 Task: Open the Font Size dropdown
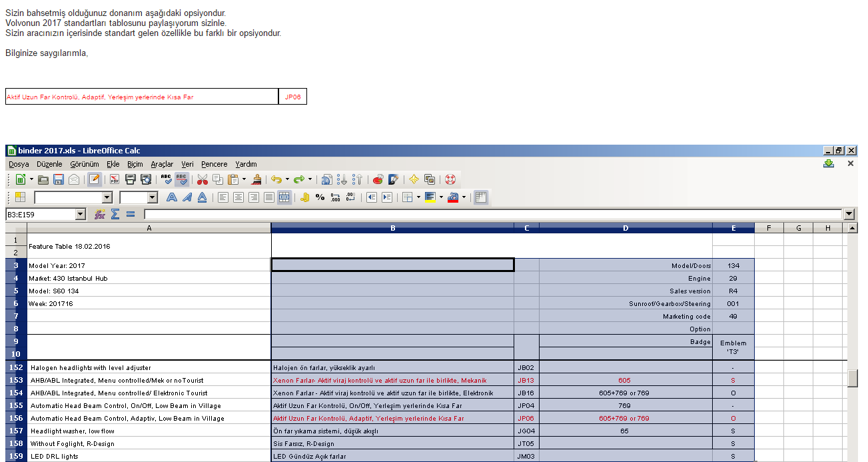click(153, 197)
